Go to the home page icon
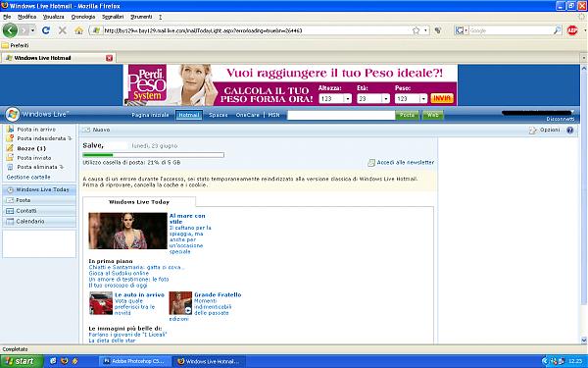The width and height of the screenshot is (588, 368). pos(78,30)
